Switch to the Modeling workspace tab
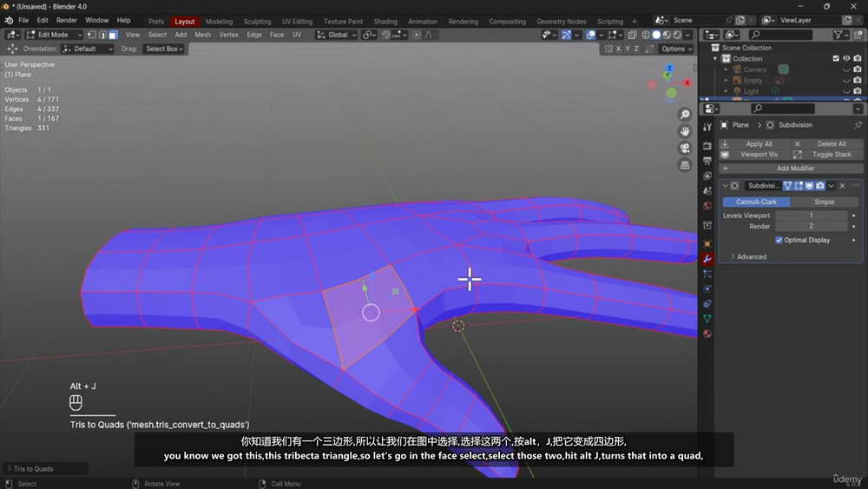 pyautogui.click(x=219, y=22)
